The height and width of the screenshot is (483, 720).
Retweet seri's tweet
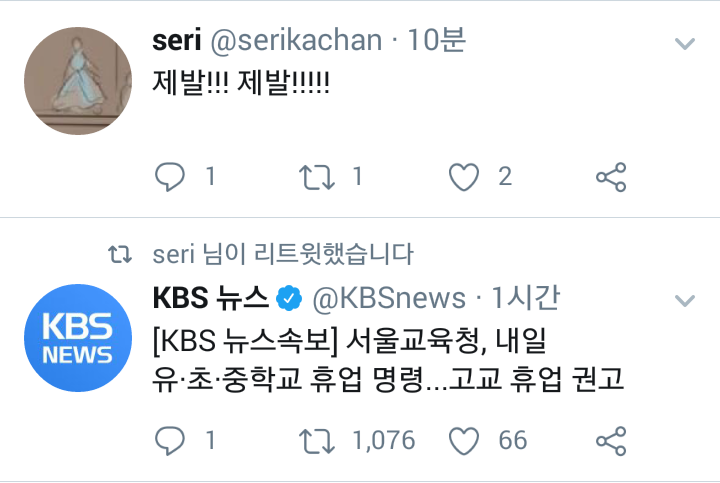point(317,178)
